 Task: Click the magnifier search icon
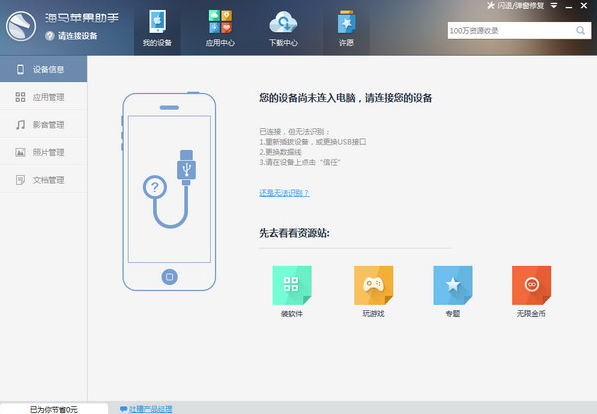(x=581, y=30)
